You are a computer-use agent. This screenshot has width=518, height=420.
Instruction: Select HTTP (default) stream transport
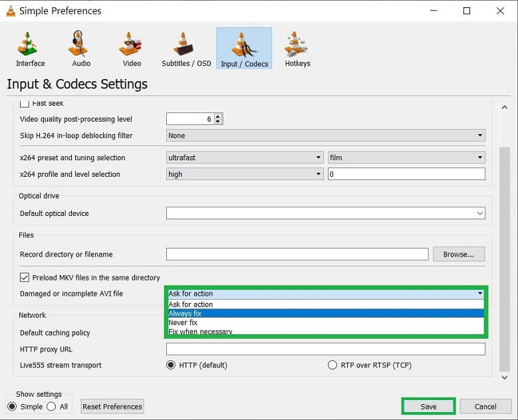[x=171, y=366]
